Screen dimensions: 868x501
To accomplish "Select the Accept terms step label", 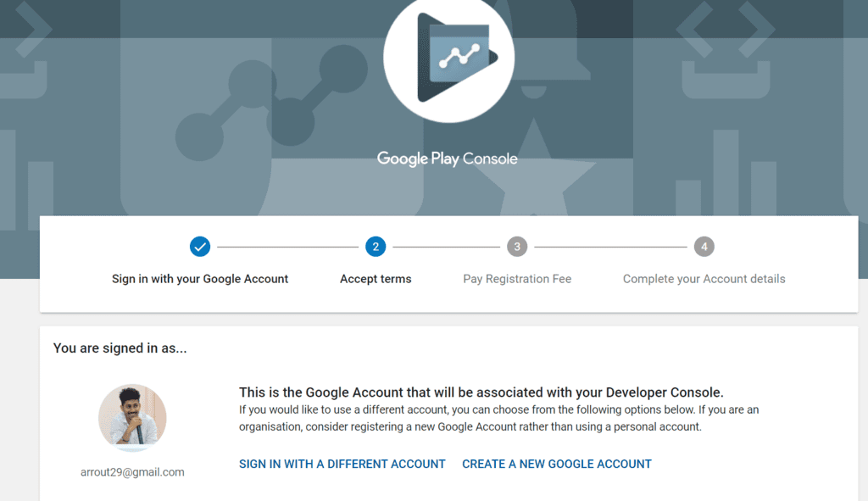I will pos(376,278).
